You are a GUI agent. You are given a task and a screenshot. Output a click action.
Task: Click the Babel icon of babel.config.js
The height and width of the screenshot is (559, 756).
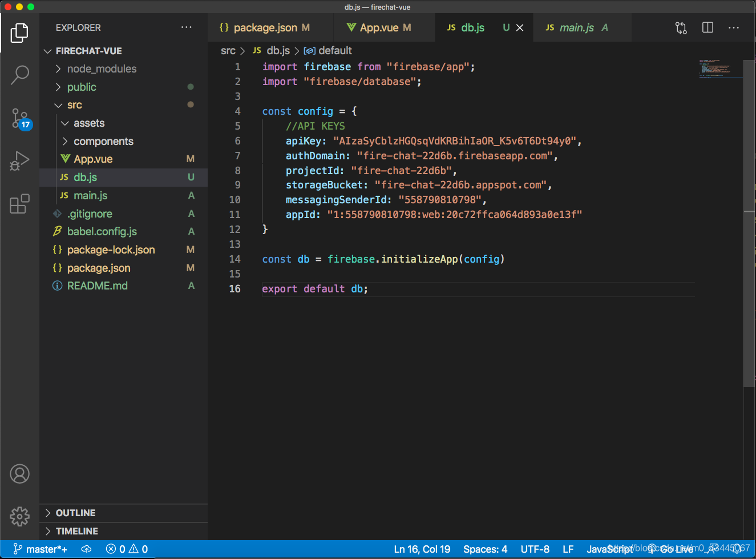point(57,231)
